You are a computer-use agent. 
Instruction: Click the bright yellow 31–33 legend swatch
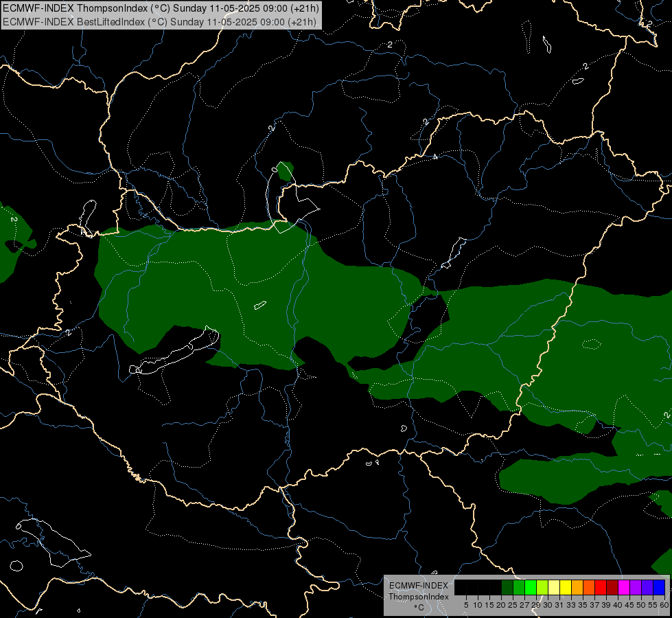coord(566,587)
